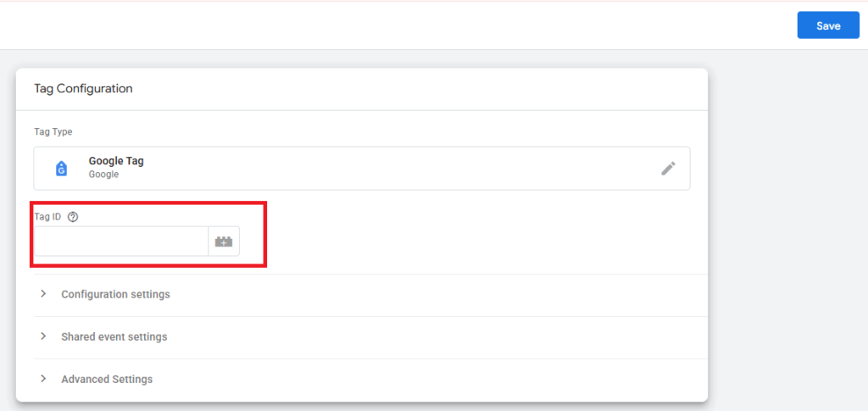
Task: Click the Configuration settings section label
Action: coord(115,294)
